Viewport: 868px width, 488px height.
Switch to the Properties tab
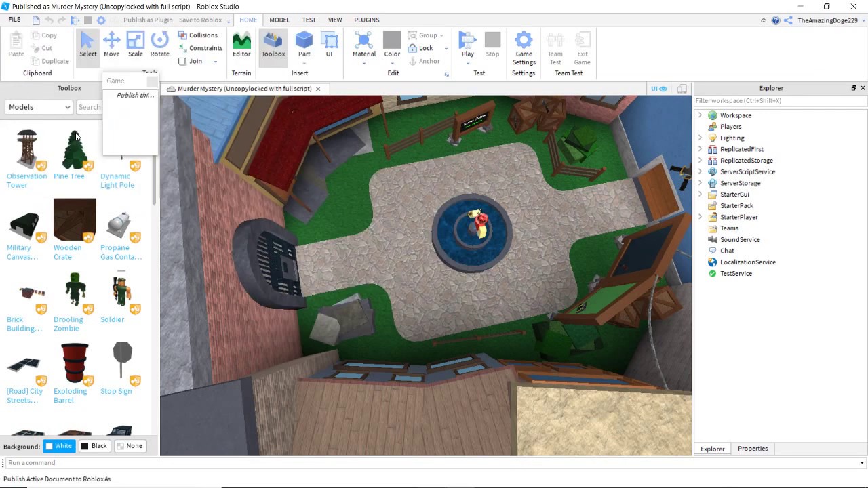tap(753, 449)
